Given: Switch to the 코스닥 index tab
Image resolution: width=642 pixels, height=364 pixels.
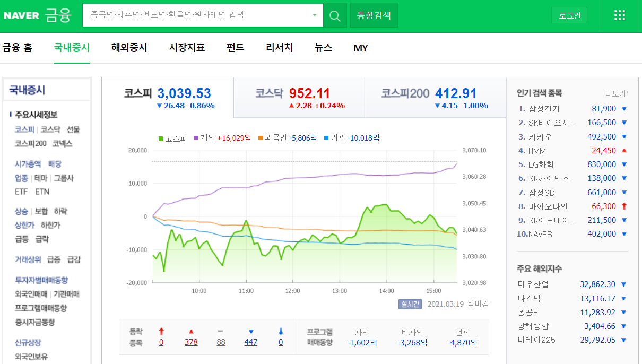Looking at the screenshot, I should tap(299, 98).
